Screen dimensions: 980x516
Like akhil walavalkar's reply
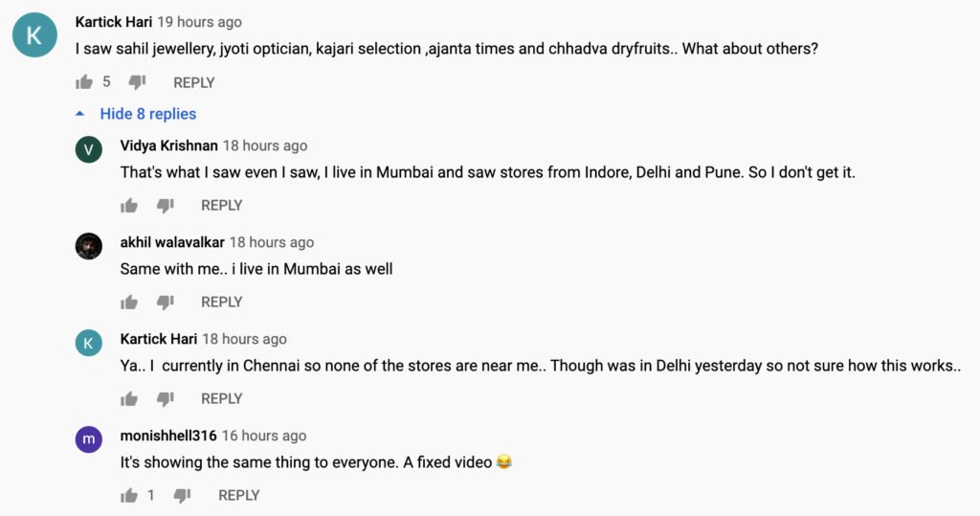129,302
